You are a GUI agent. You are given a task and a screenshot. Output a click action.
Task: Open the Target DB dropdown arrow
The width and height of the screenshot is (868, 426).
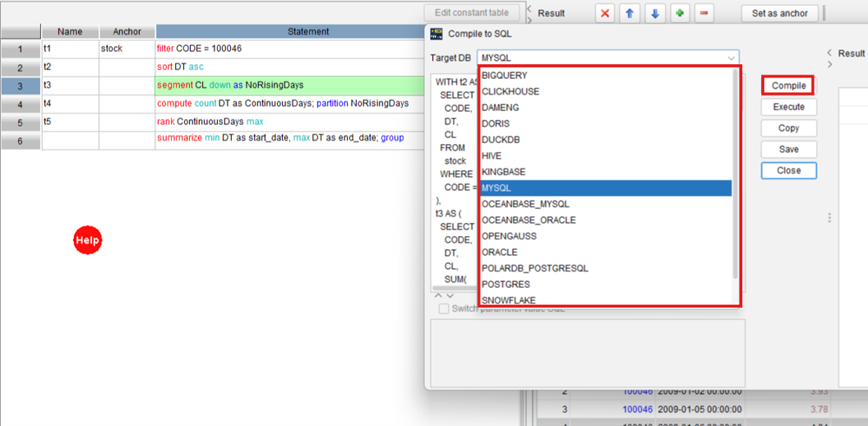732,58
